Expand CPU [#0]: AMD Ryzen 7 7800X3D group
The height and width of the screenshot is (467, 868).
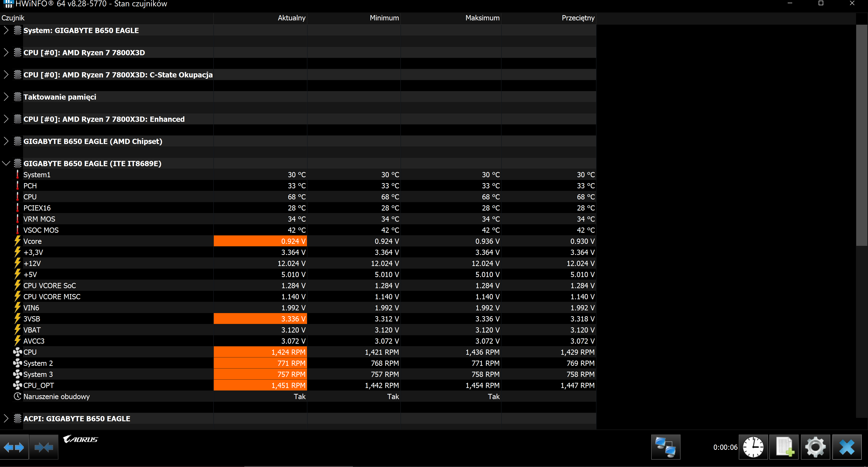(x=6, y=52)
